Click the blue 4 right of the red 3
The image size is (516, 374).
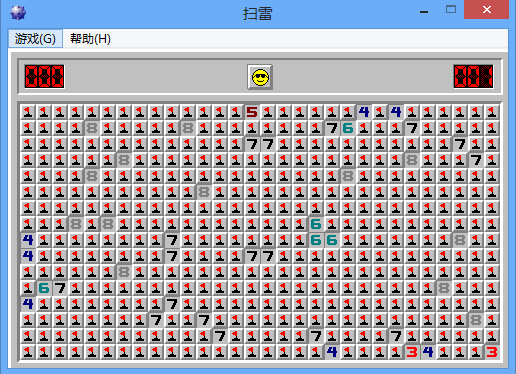[428, 352]
